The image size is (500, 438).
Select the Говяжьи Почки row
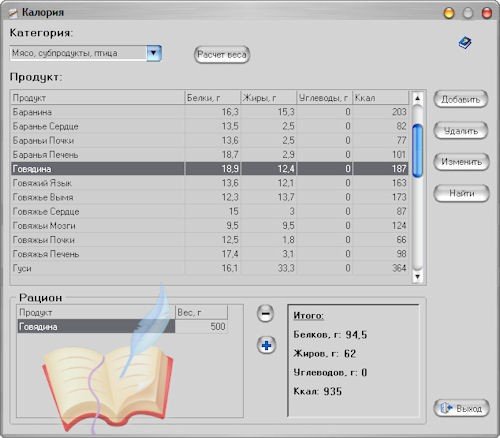tap(209, 240)
